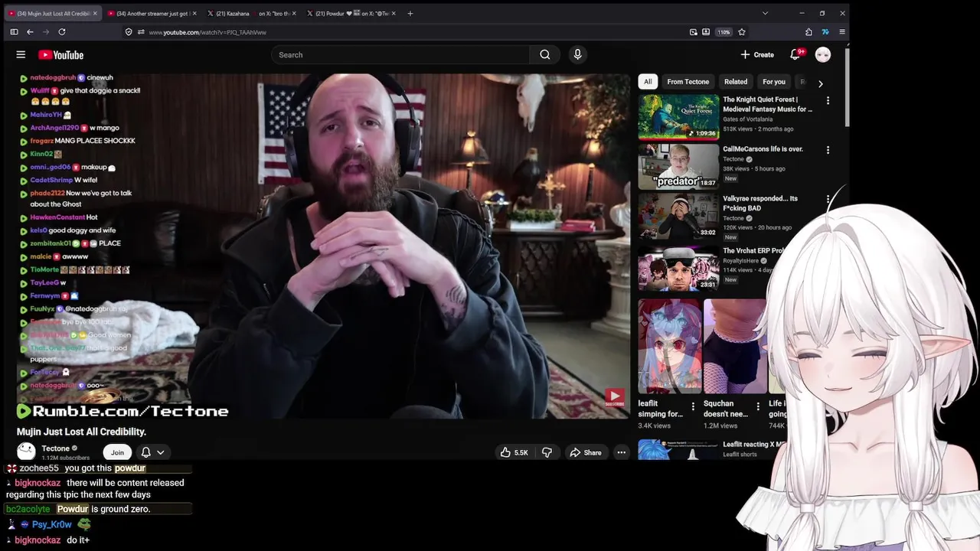Select the Related filter chip
This screenshot has width=980, height=551.
tap(736, 82)
